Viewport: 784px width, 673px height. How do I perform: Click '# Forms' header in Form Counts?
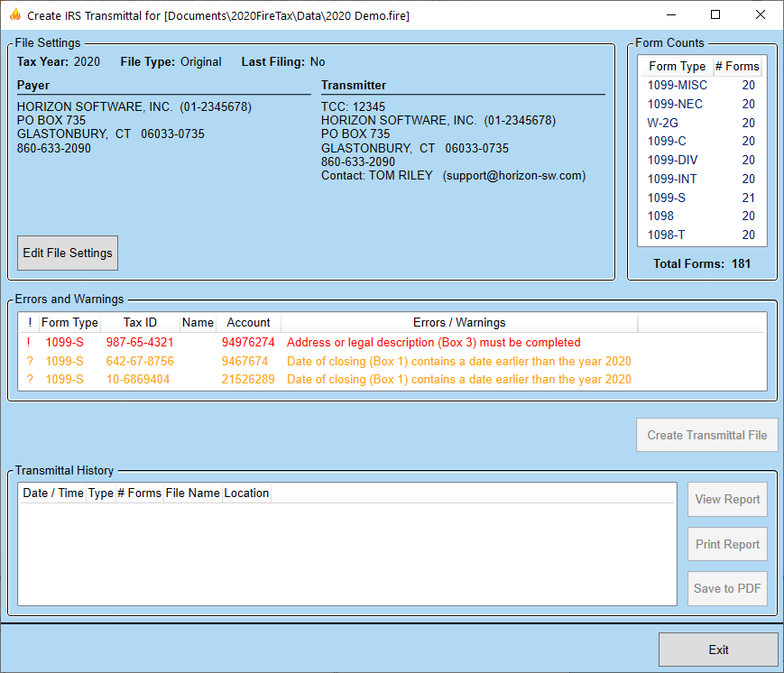[737, 66]
